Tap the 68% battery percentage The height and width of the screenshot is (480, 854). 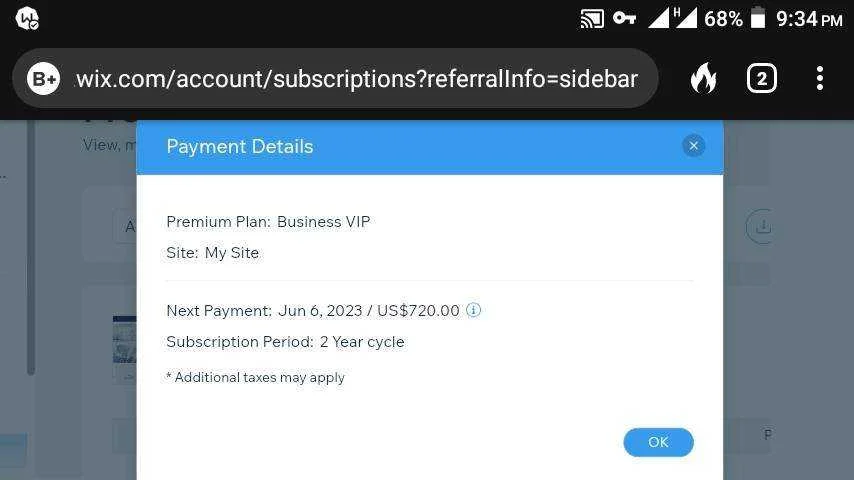click(723, 19)
